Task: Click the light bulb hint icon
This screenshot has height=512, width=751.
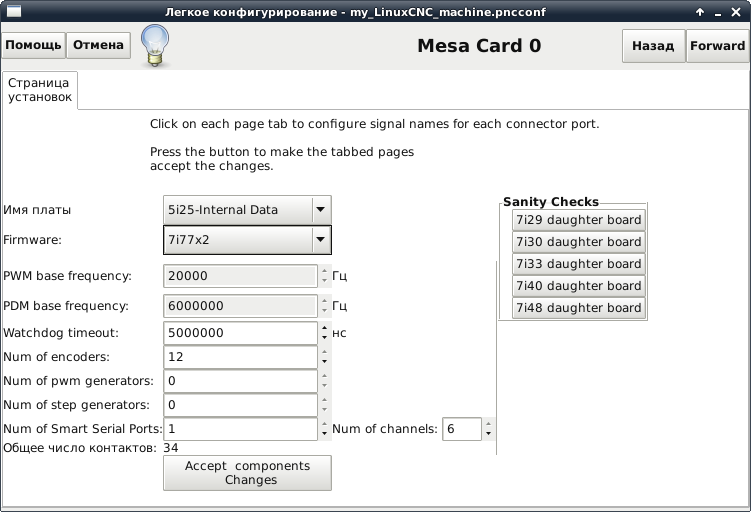Action: coord(153,45)
